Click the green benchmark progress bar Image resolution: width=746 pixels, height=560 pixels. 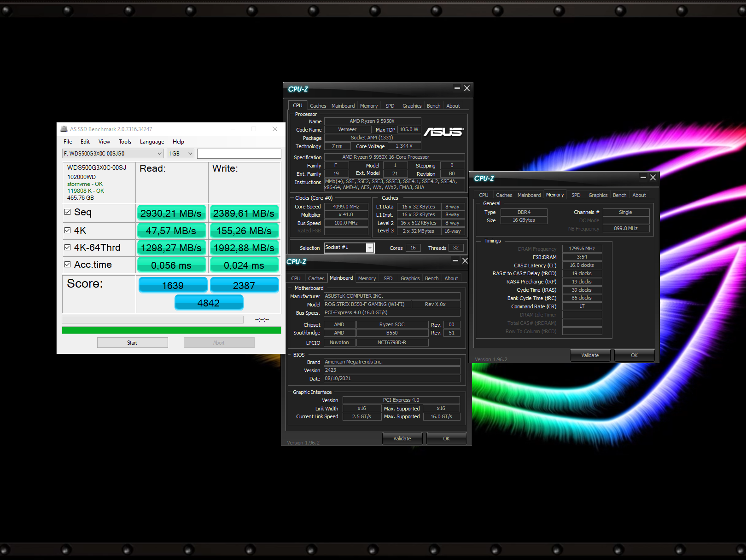click(171, 330)
